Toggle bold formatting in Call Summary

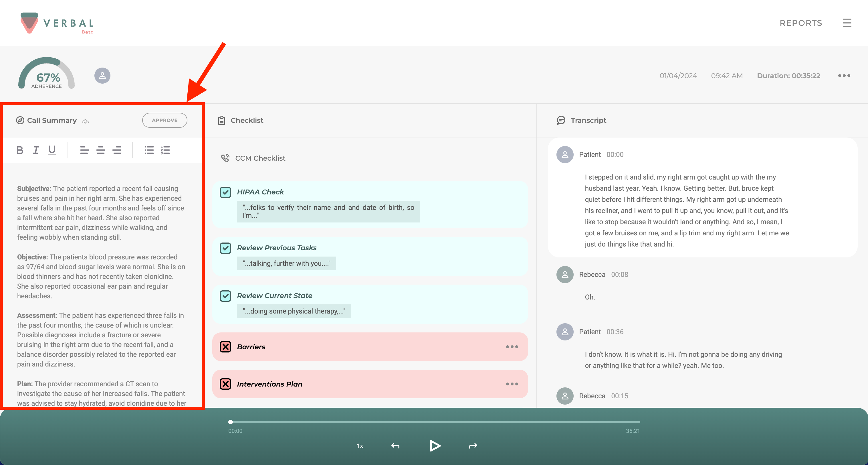tap(20, 150)
